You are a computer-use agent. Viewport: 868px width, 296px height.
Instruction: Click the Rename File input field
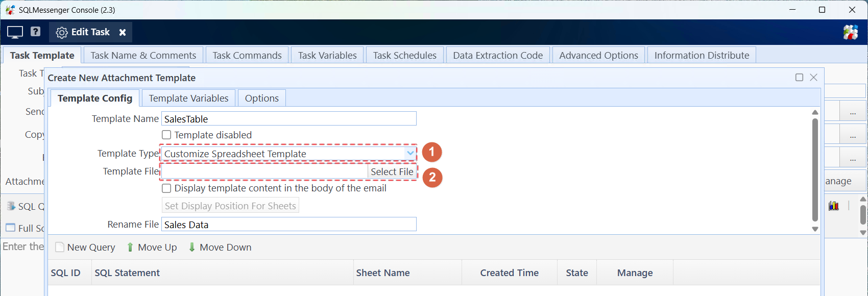click(289, 224)
